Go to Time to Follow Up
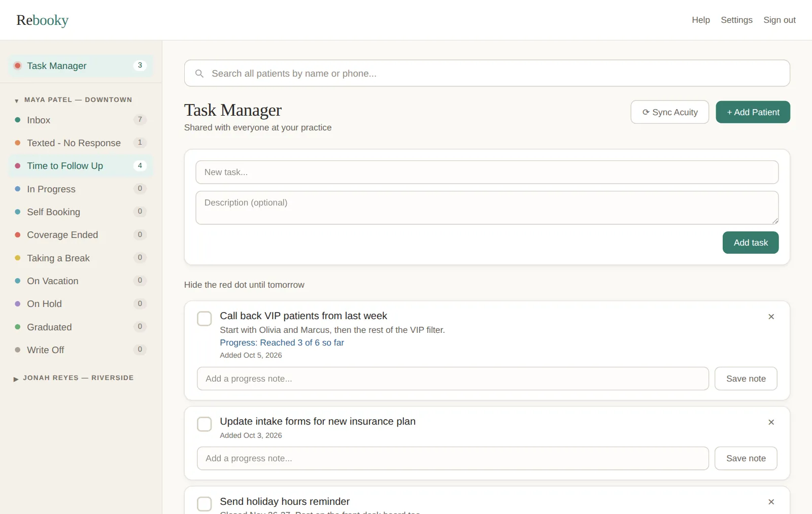The height and width of the screenshot is (514, 812). pos(80,166)
